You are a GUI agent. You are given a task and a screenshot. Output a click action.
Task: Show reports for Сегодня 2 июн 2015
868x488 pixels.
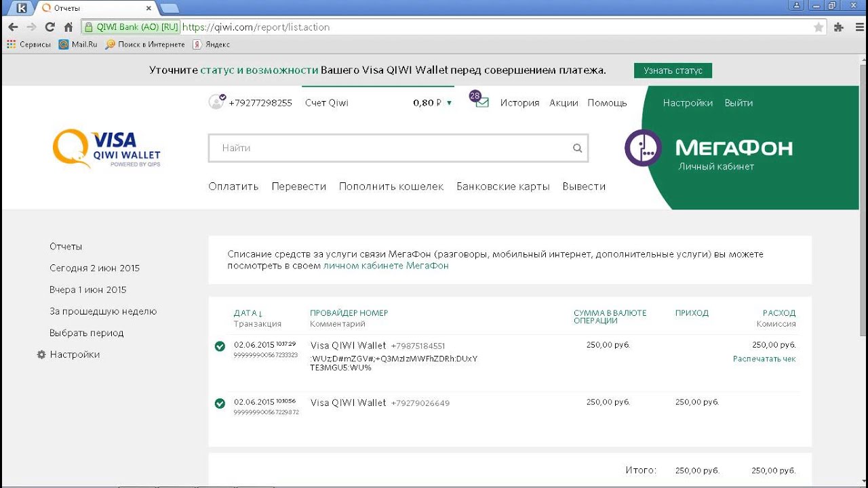(x=94, y=268)
